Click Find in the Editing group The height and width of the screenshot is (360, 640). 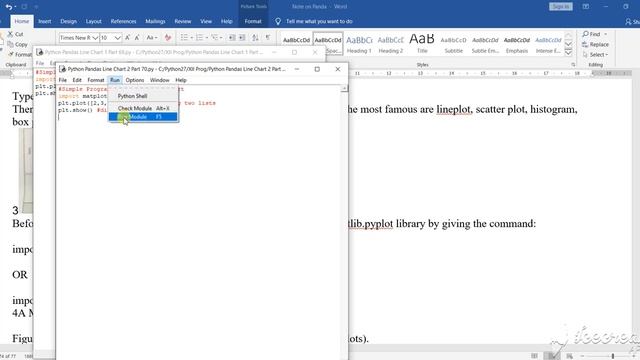595,34
